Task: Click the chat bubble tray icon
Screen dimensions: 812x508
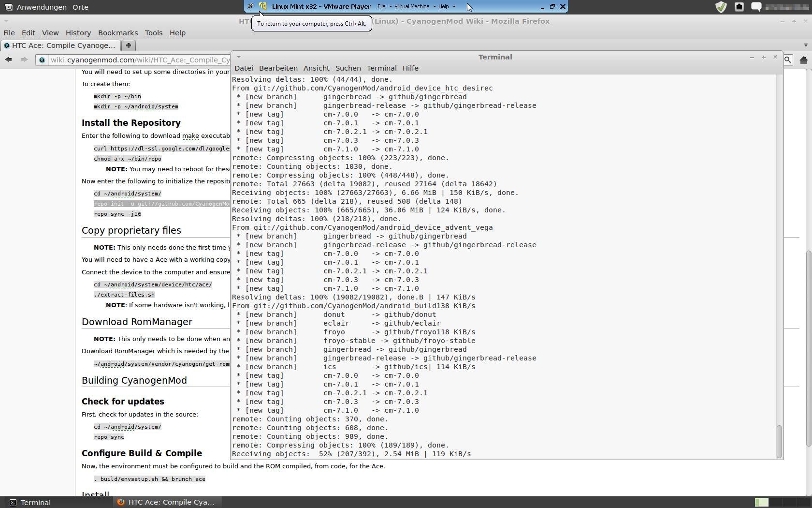Action: click(x=756, y=7)
